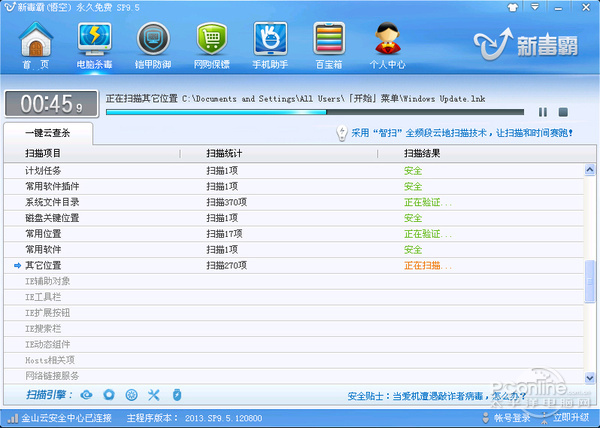Click the orange 正在扫描 result
Viewport: 600px width, 428px height.
point(428,265)
